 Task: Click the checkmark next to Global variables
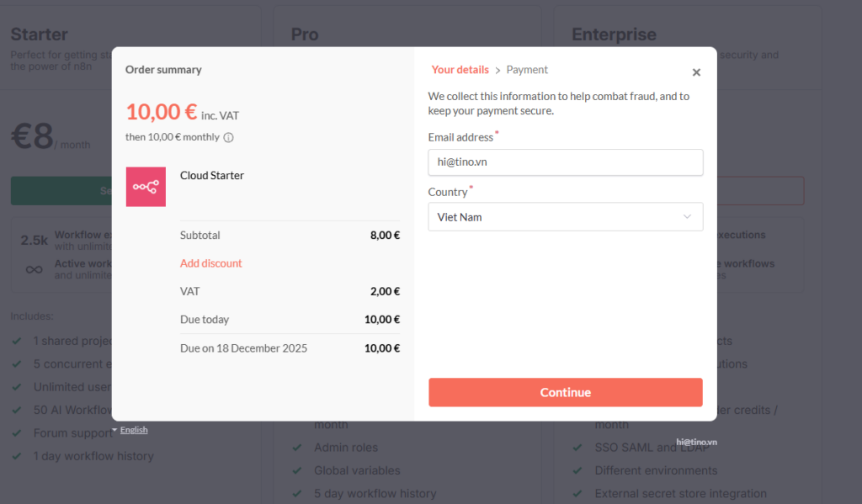[x=297, y=470]
